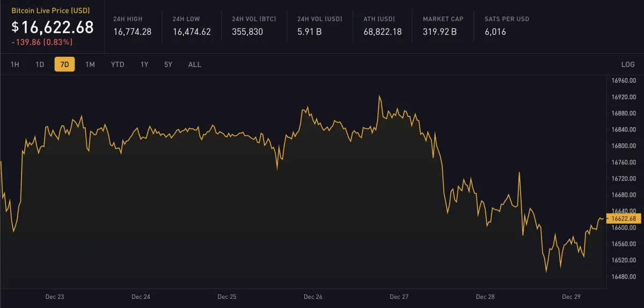Show year-to-date with YTD
Screen dimensions: 644x308
click(x=118, y=64)
